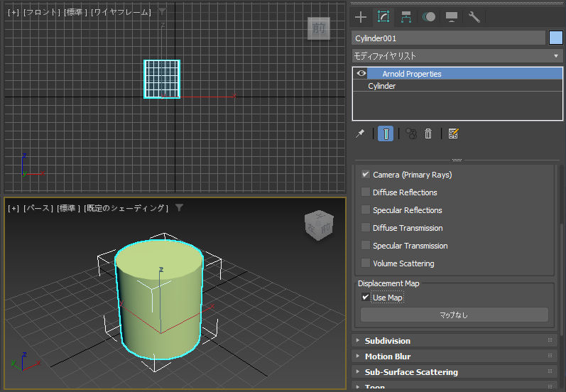Image resolution: width=566 pixels, height=392 pixels.
Task: Open the モディファイヤ リスト dropdown
Action: point(457,56)
